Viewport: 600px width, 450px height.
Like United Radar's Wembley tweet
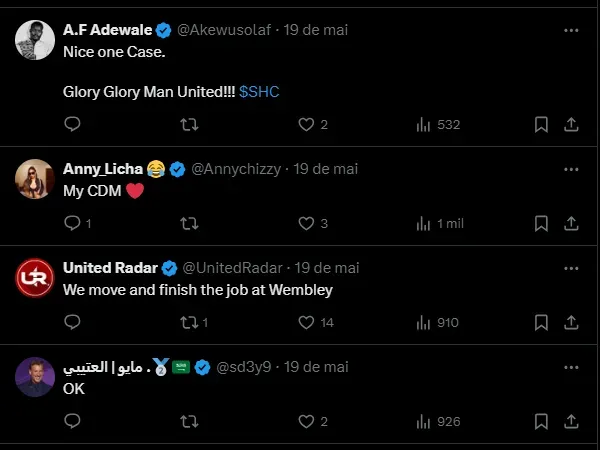(307, 322)
